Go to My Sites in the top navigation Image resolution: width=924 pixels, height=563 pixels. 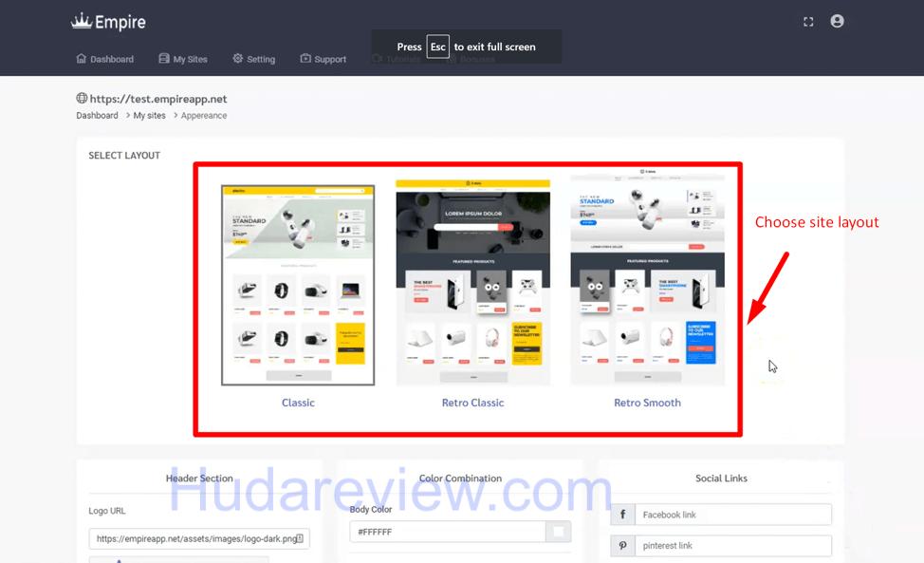pos(183,59)
